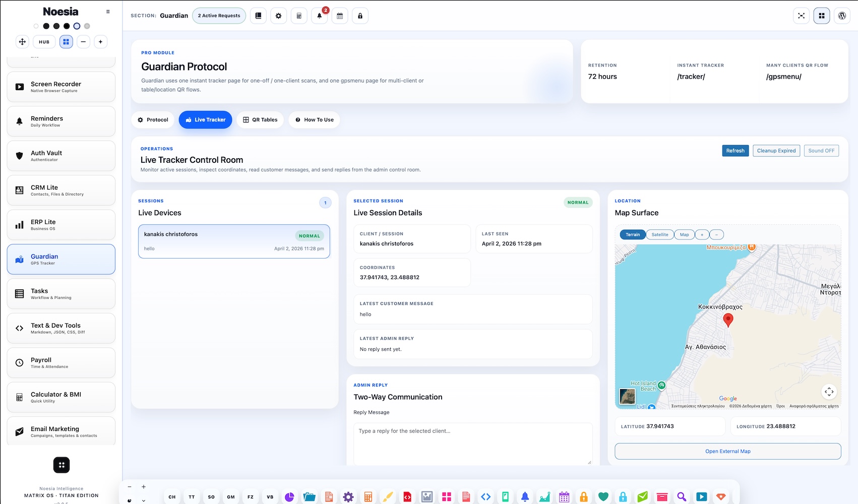Screen dimensions: 858x504
Task: Open the Protocol tab
Action: pyautogui.click(x=153, y=120)
